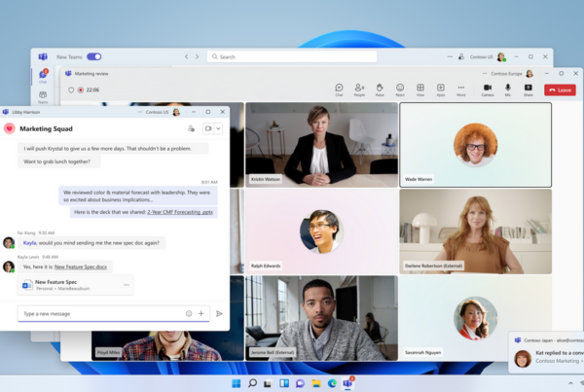Turn the Camera on or off
Image resolution: width=584 pixels, height=392 pixels.
pos(488,89)
